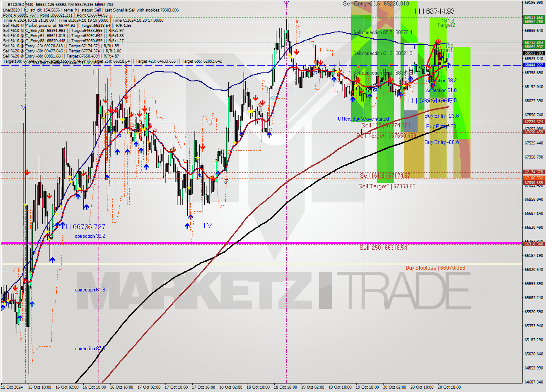Click the '20 Oct 18:00' time axis label

tap(449, 387)
